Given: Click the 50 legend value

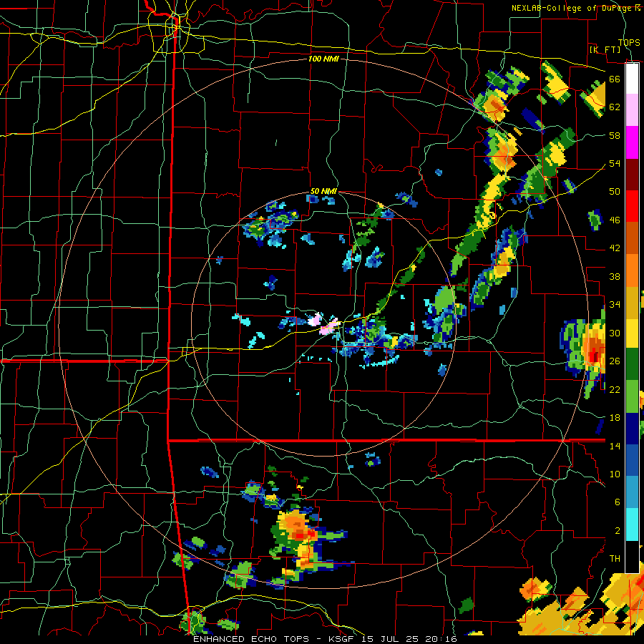Looking at the screenshot, I should coord(615,192).
